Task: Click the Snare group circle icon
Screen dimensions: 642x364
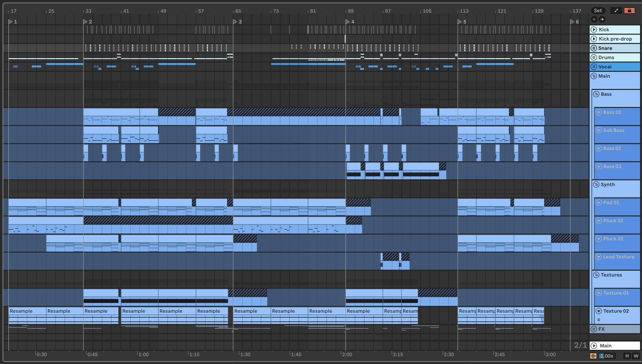Action: (x=594, y=48)
